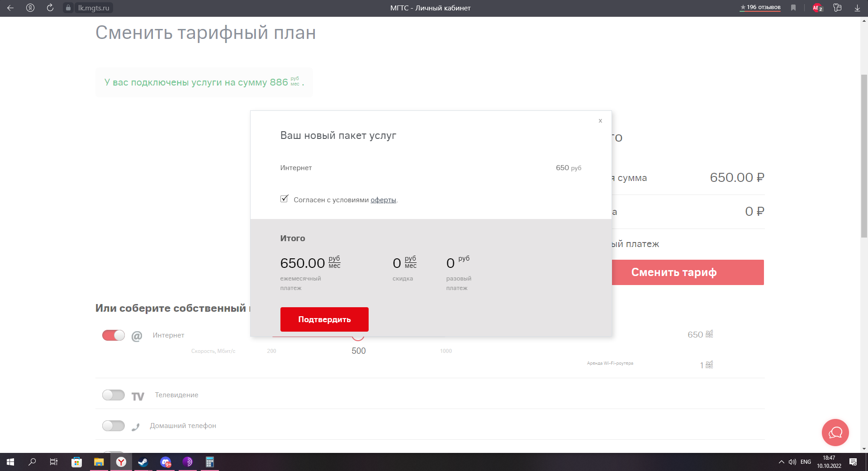This screenshot has height=471, width=868.
Task: Show hidden tray icons chevron
Action: pyautogui.click(x=781, y=462)
